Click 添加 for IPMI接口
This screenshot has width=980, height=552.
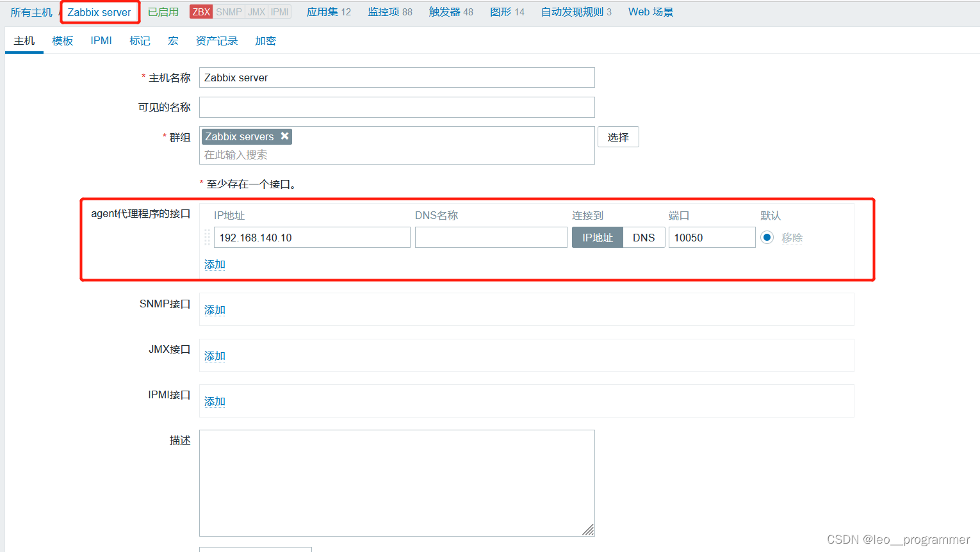click(x=215, y=402)
